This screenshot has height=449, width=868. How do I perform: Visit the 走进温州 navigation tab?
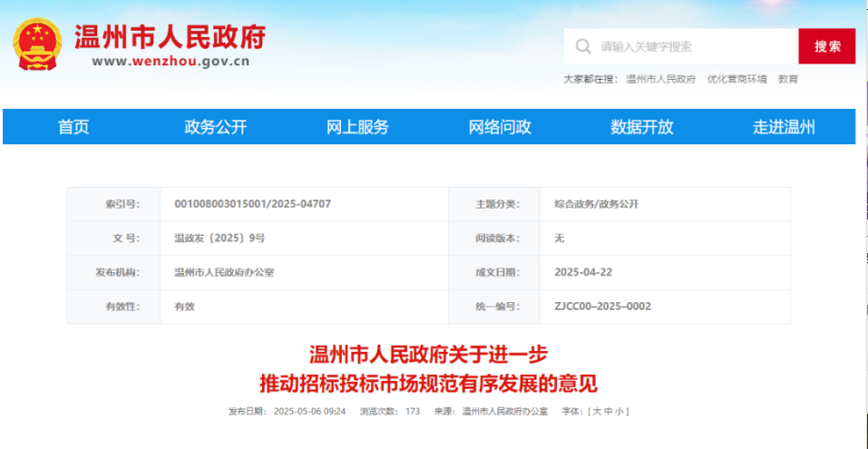[x=784, y=127]
